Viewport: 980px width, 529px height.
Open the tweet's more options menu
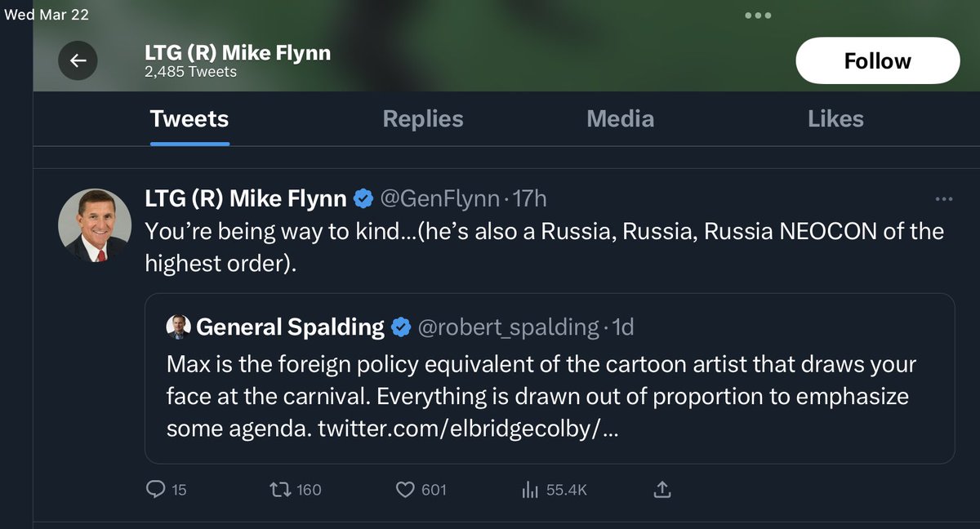943,198
